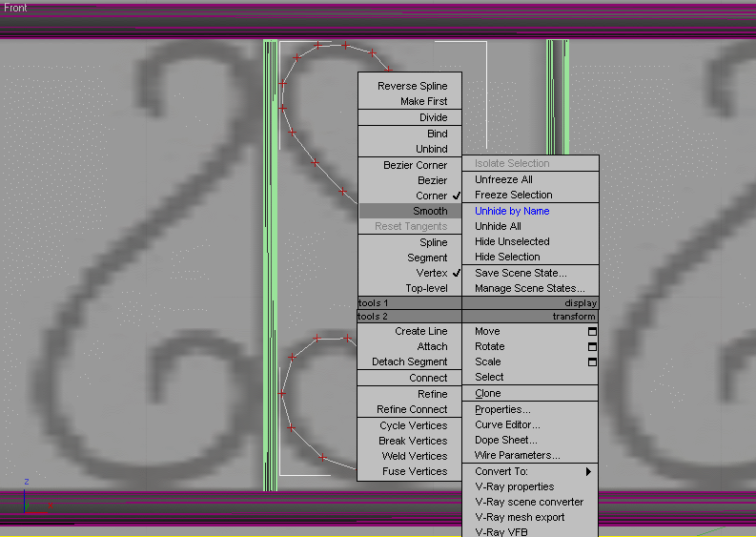Select Connect menu entry
This screenshot has width=756, height=537.
coord(428,379)
